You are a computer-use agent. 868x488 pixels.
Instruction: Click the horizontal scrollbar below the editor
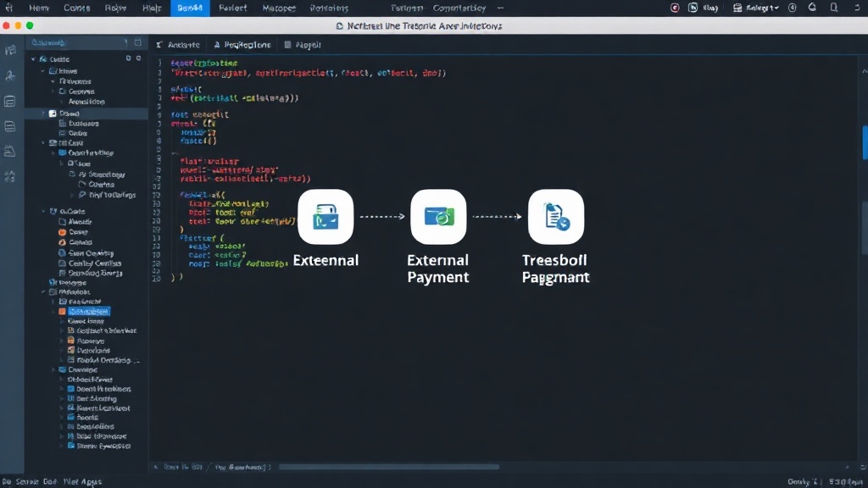pyautogui.click(x=388, y=467)
